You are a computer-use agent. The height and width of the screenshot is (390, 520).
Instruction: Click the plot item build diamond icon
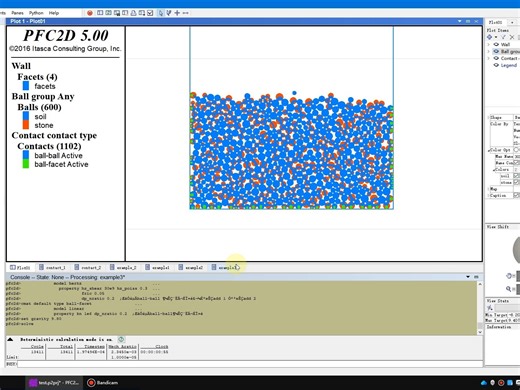tap(489, 37)
